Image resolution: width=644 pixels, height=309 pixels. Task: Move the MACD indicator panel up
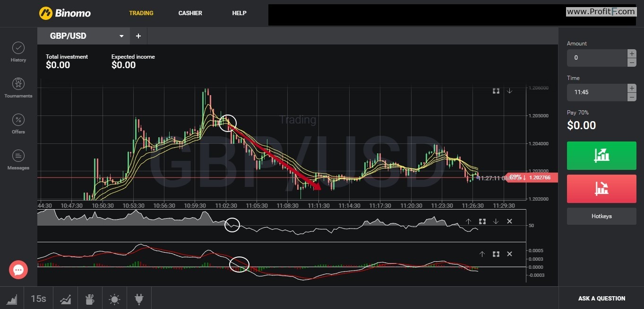point(482,254)
